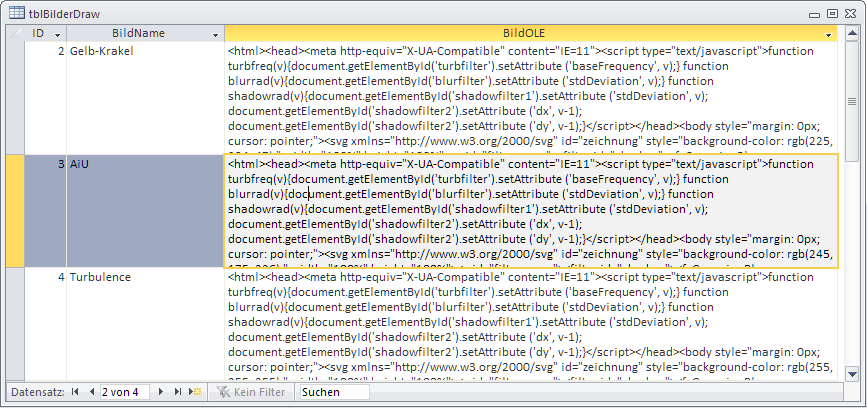This screenshot has width=867, height=408.
Task: Close the tblBilderDraw window
Action: [x=849, y=14]
